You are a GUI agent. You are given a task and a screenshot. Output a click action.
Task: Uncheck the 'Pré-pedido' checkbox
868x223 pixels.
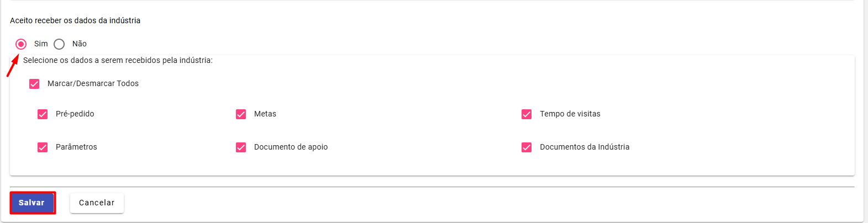tap(43, 114)
